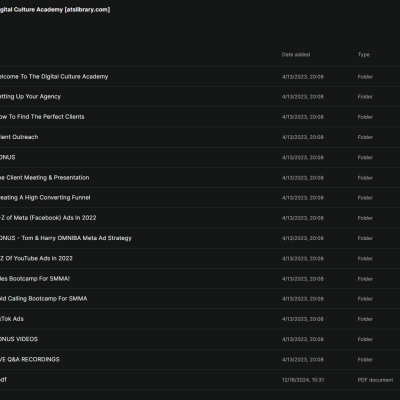Click the Digital Culture Academy folder title
The width and height of the screenshot is (400, 400).
pyautogui.click(x=55, y=10)
